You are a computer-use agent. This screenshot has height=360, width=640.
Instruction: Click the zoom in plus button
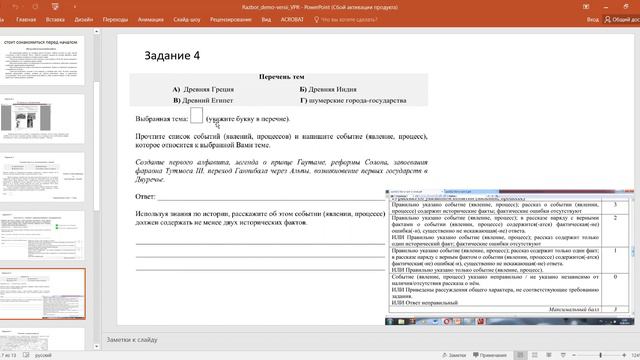point(624,355)
